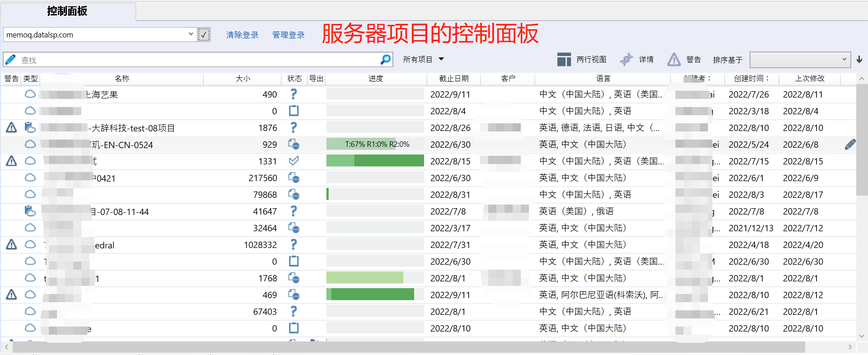Click status icon of size 217560 row
This screenshot has width=868, height=355.
click(294, 177)
